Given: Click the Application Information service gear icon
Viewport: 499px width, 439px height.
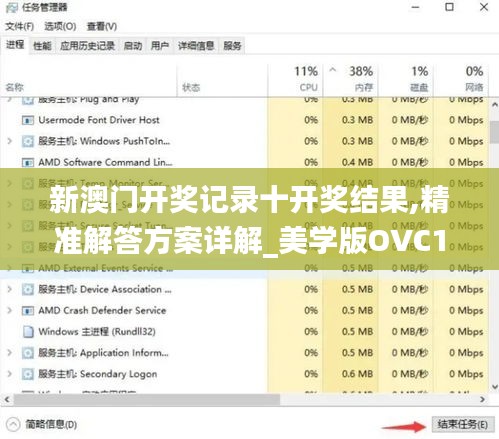Looking at the screenshot, I should click(x=28, y=353).
